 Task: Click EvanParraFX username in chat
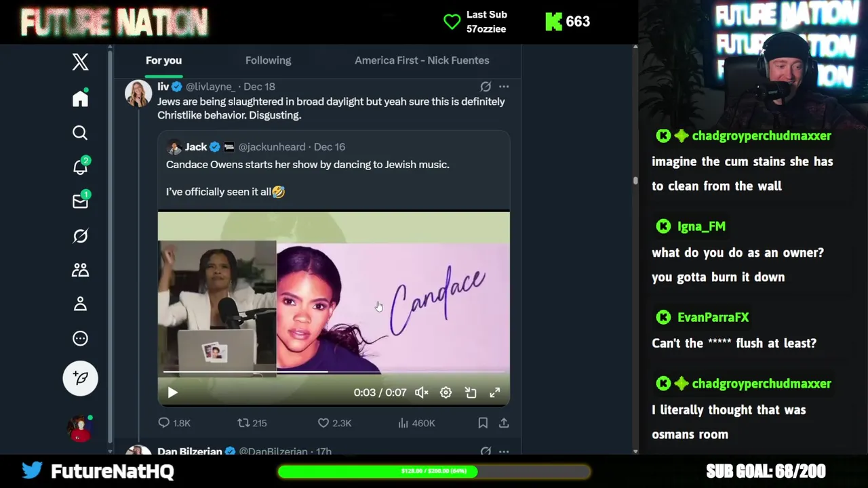click(x=713, y=317)
